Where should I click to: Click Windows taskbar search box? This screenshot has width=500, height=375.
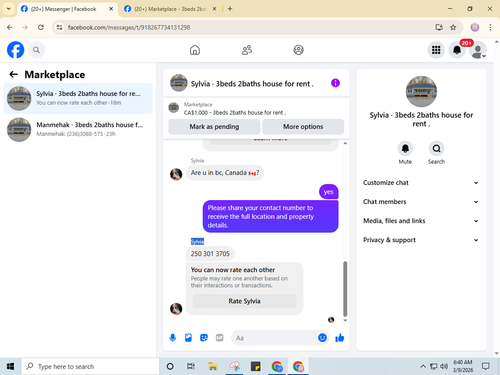click(x=90, y=367)
